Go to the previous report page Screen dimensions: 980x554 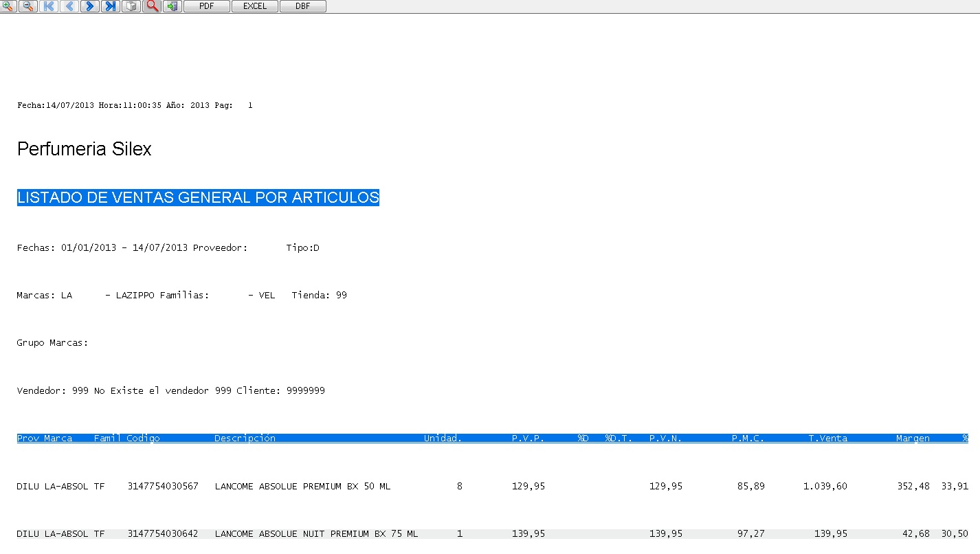tap(69, 6)
